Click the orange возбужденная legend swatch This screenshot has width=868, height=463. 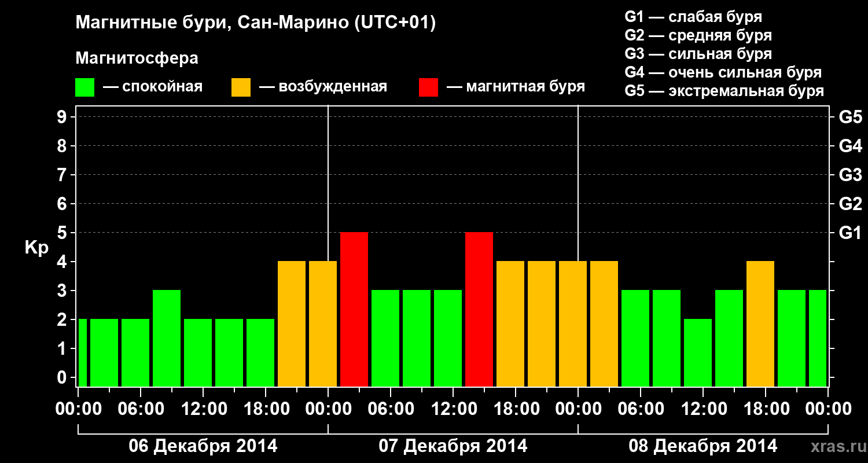241,87
